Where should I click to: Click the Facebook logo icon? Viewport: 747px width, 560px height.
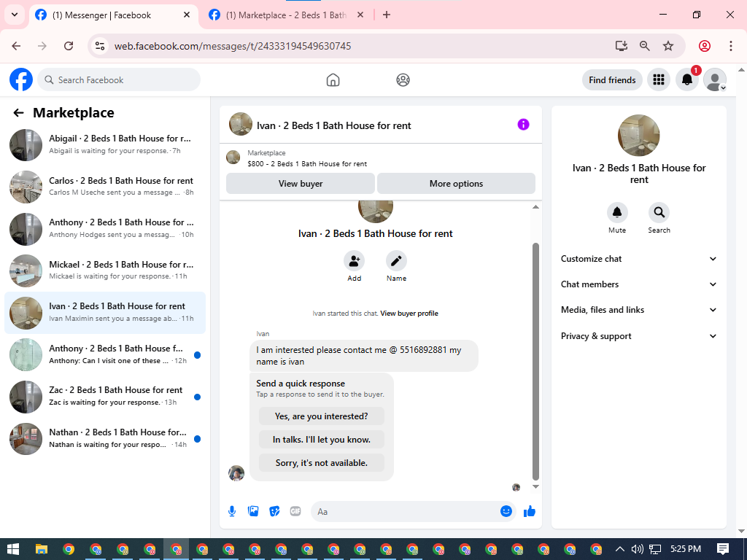tap(21, 79)
